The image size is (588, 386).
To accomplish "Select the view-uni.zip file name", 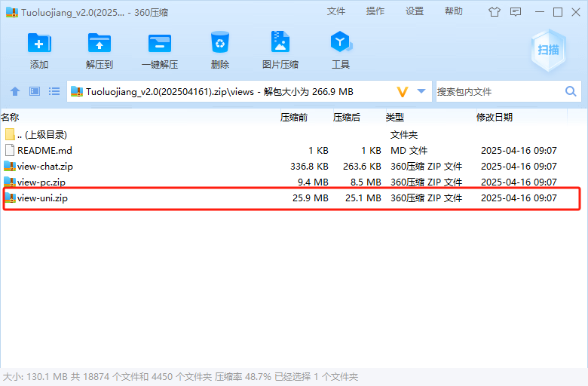I will click(x=42, y=198).
